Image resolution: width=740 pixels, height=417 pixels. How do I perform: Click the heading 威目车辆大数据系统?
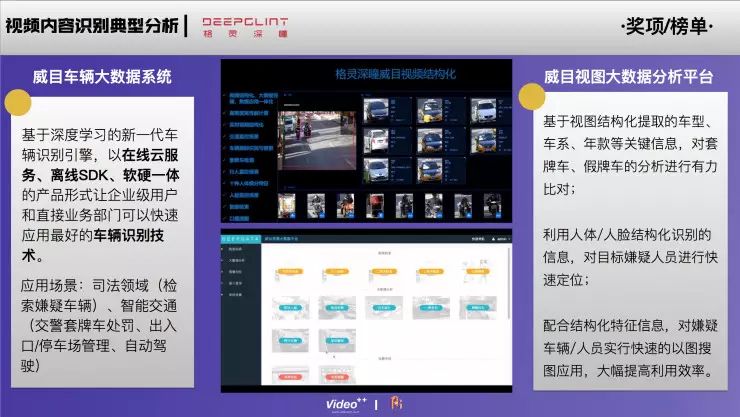click(102, 76)
